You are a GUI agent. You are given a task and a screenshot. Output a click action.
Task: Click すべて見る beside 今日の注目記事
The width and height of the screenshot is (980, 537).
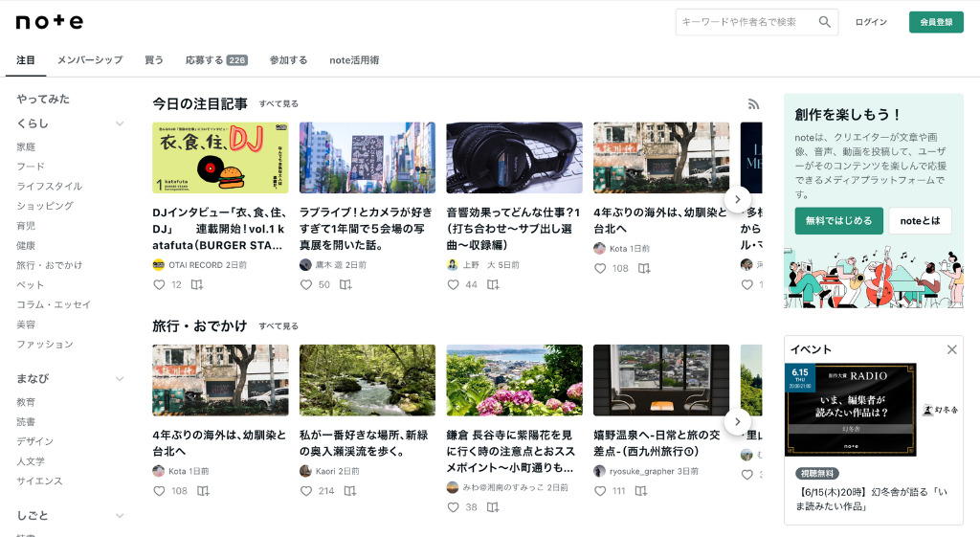[x=278, y=103]
